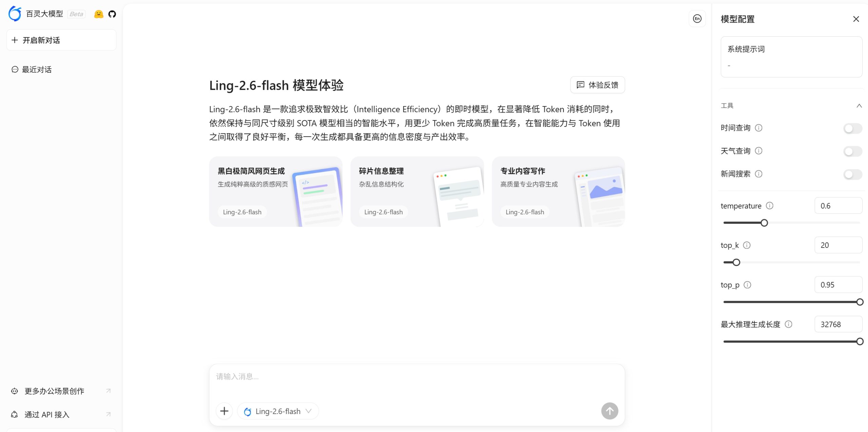Click the info icon next to temperature

click(x=770, y=205)
